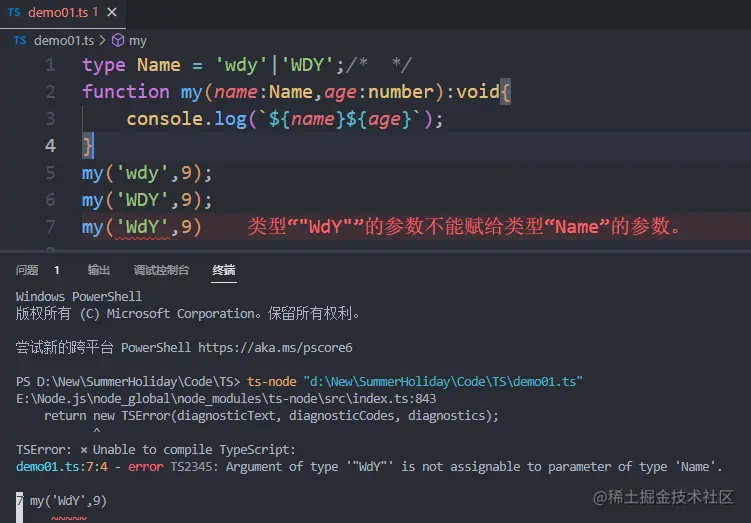Click the problems count badge 1
The height and width of the screenshot is (523, 751).
click(x=57, y=270)
